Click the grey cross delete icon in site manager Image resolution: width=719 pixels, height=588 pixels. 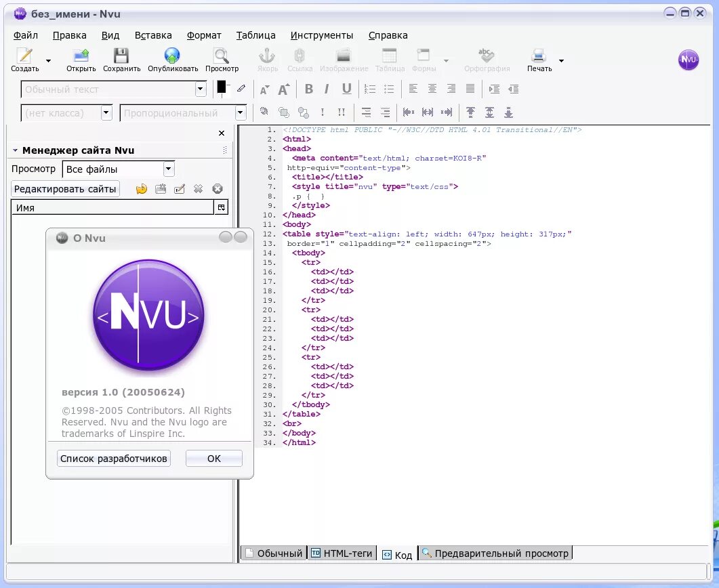coord(198,189)
